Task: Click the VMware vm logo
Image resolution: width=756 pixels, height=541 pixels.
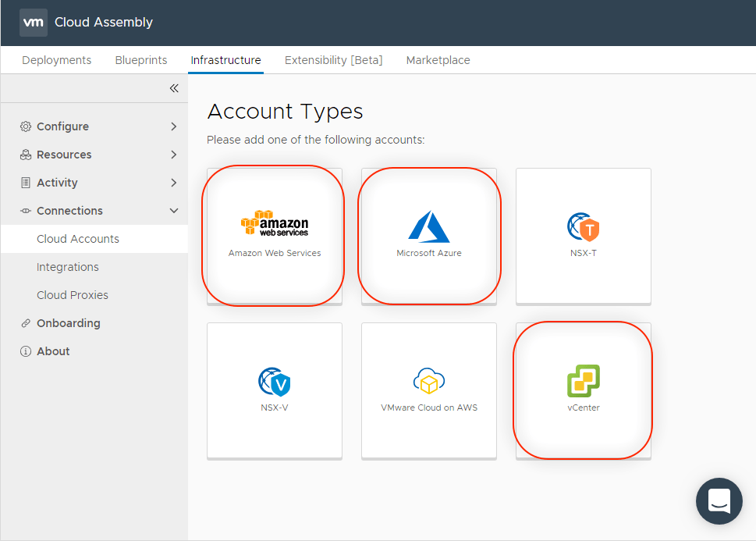Action: [33, 23]
